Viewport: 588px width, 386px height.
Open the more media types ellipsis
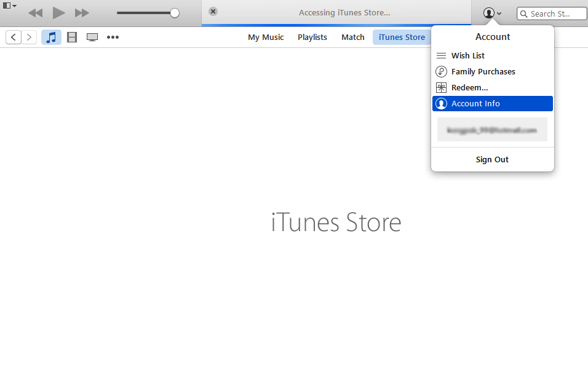tap(113, 37)
